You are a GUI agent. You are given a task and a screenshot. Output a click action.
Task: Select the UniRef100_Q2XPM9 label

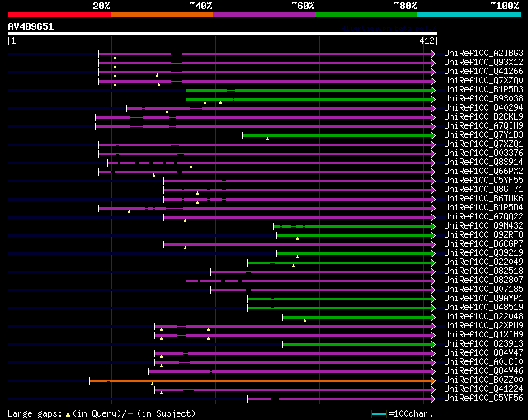tap(483, 326)
